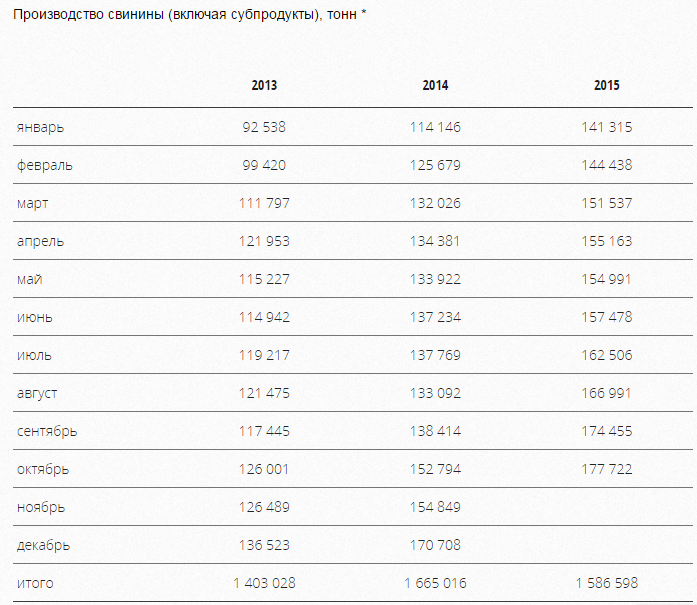Click the 2015 total 1 586 598
697x605 pixels.
tap(606, 583)
